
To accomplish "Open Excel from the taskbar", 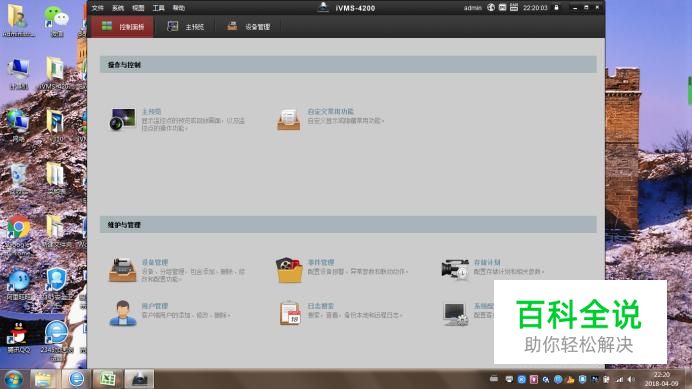I will [x=107, y=379].
